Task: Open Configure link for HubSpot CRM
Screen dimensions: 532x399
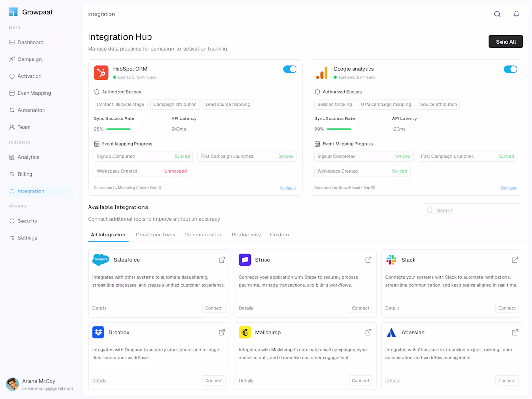Action: tap(288, 187)
